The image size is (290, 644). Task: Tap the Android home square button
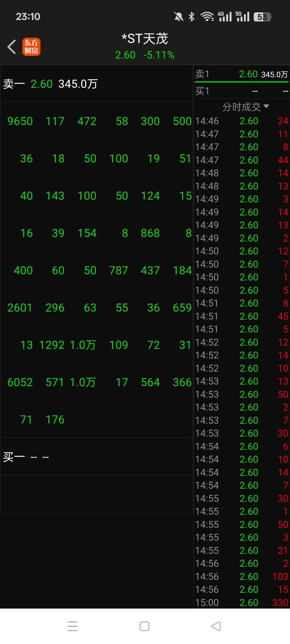point(144,626)
